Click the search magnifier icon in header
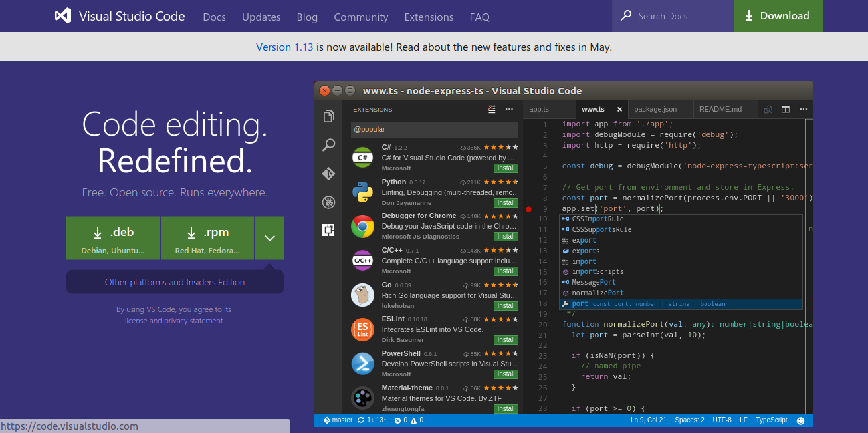The width and height of the screenshot is (868, 433). point(625,15)
